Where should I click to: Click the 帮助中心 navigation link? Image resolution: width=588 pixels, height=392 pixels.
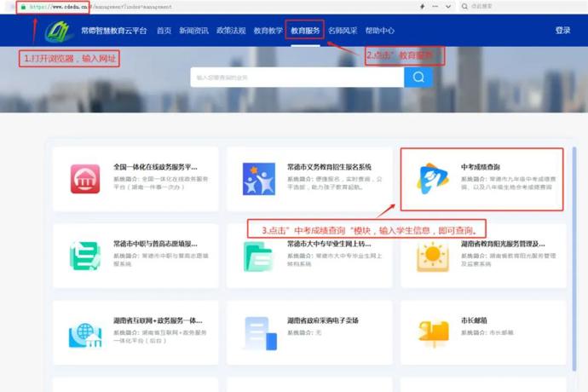pyautogui.click(x=380, y=31)
